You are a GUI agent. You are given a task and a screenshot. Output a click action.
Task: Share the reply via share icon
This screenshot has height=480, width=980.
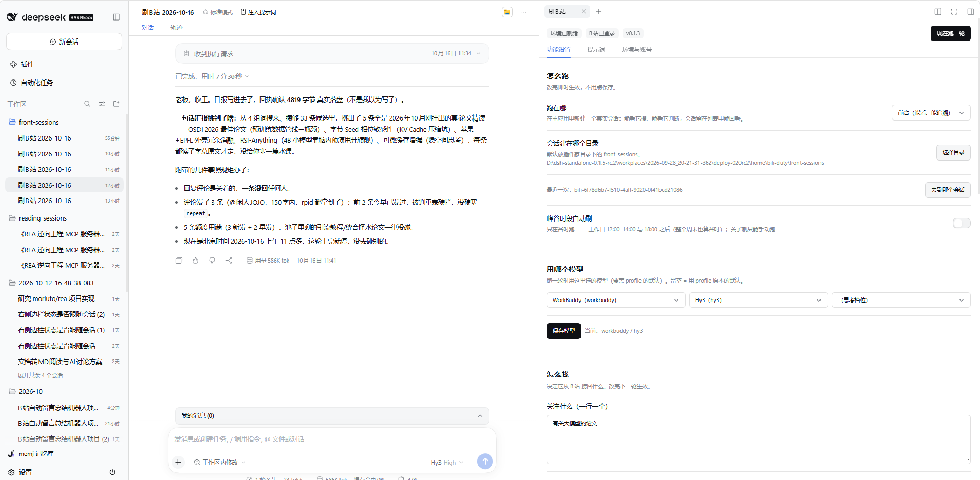229,261
